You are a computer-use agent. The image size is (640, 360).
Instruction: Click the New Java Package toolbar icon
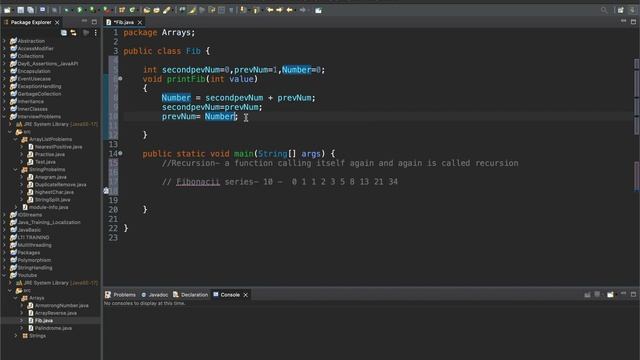click(122, 10)
